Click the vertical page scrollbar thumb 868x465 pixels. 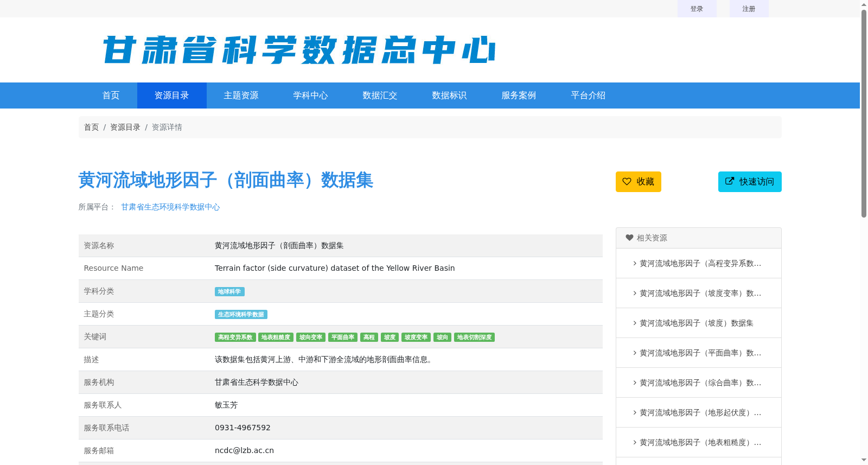(864, 114)
